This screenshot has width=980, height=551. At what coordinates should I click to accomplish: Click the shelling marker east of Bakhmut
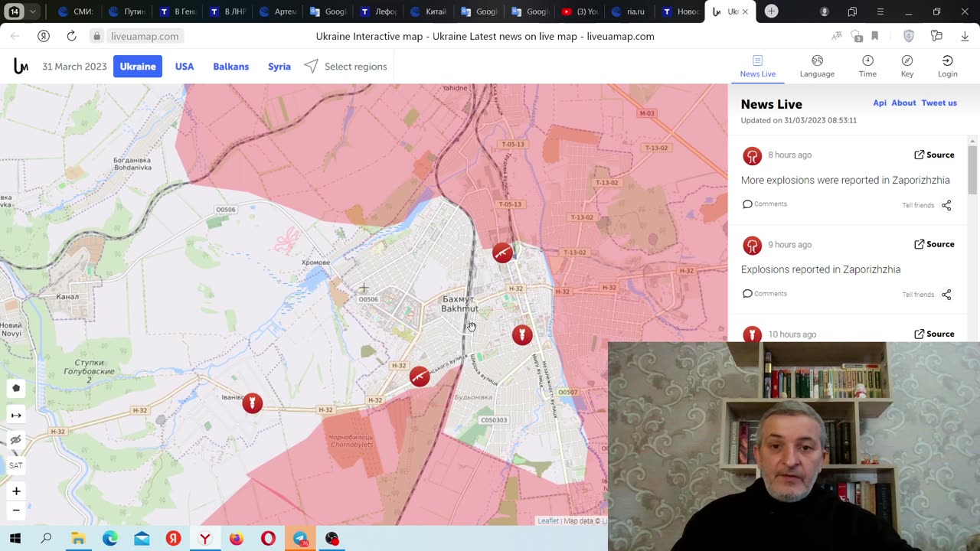(522, 334)
